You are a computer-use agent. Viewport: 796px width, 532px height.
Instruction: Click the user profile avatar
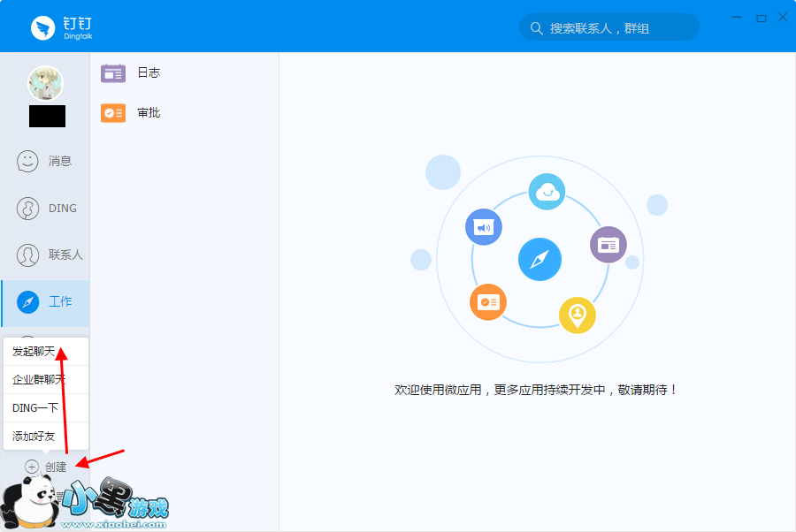[x=45, y=84]
